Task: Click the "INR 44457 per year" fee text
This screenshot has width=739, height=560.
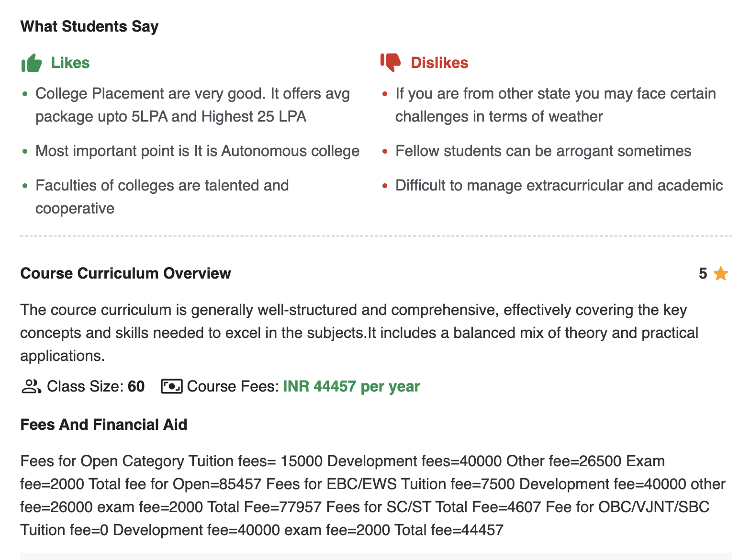Action: (x=351, y=386)
